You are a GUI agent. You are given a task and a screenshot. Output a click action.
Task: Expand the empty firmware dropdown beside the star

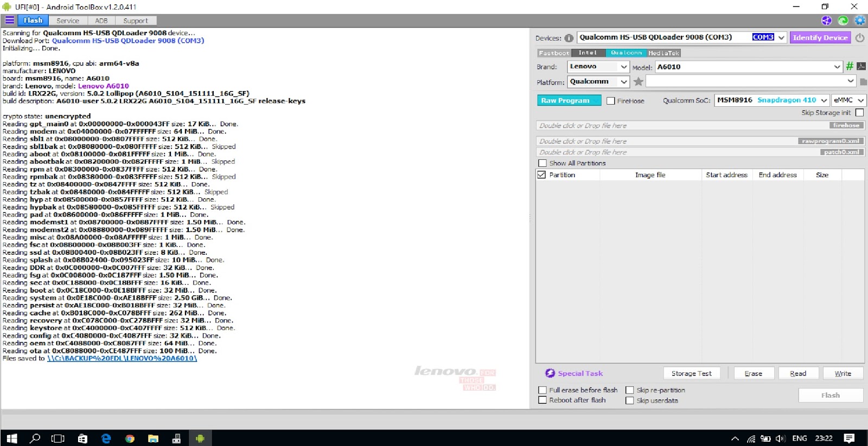(x=850, y=81)
